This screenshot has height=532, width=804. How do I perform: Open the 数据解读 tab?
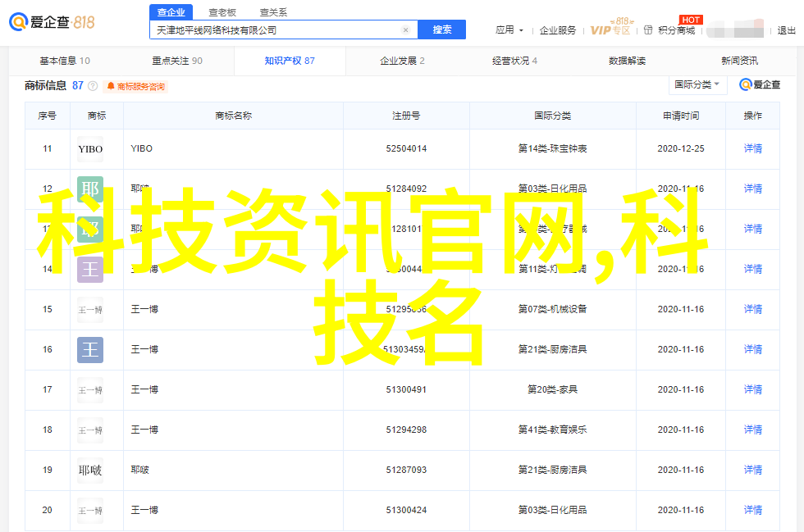[627, 61]
